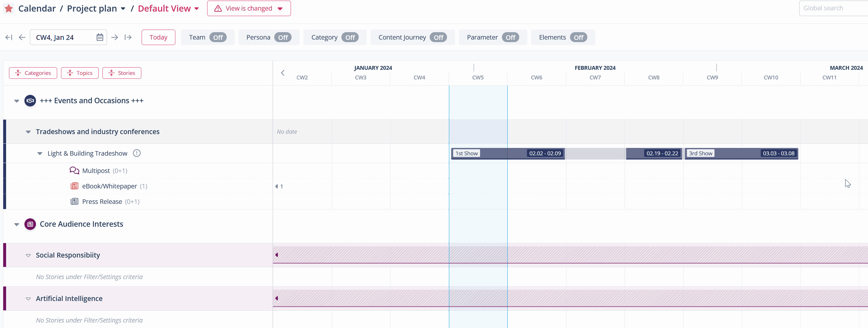Click the Calendar breadcrumb
This screenshot has height=328, width=868.
37,8
